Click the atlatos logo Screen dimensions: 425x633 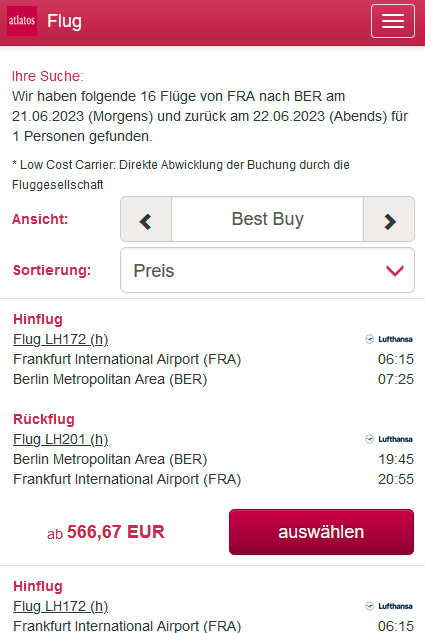click(x=22, y=21)
